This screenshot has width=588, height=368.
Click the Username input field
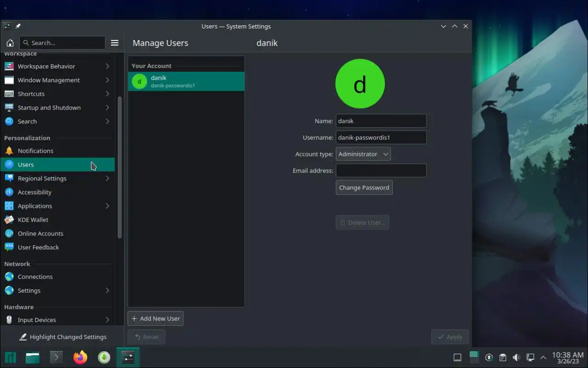[381, 138]
